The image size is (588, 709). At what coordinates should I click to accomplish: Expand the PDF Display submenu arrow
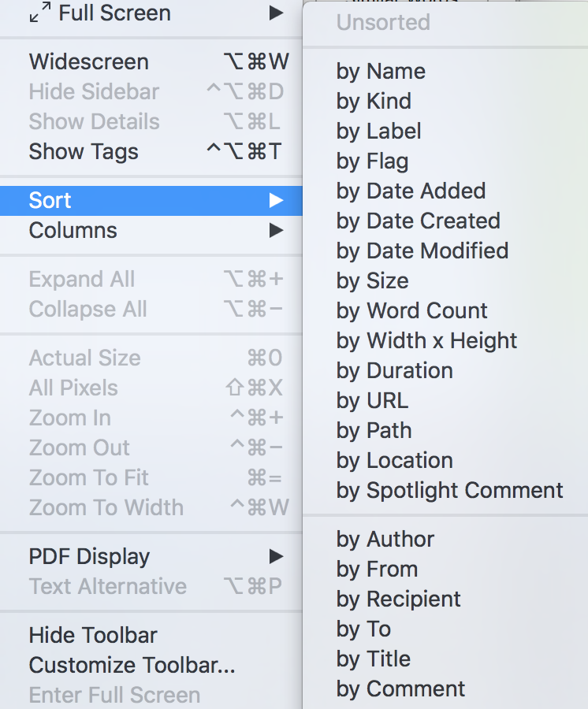pyautogui.click(x=276, y=556)
